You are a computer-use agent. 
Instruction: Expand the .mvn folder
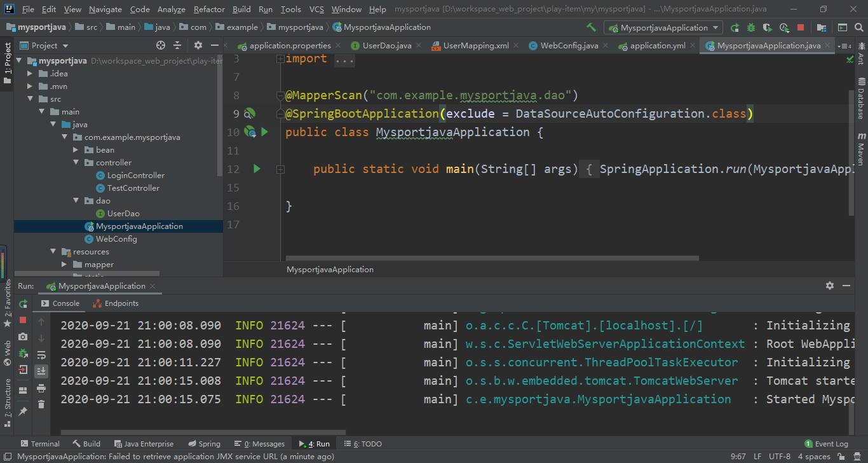pos(29,86)
